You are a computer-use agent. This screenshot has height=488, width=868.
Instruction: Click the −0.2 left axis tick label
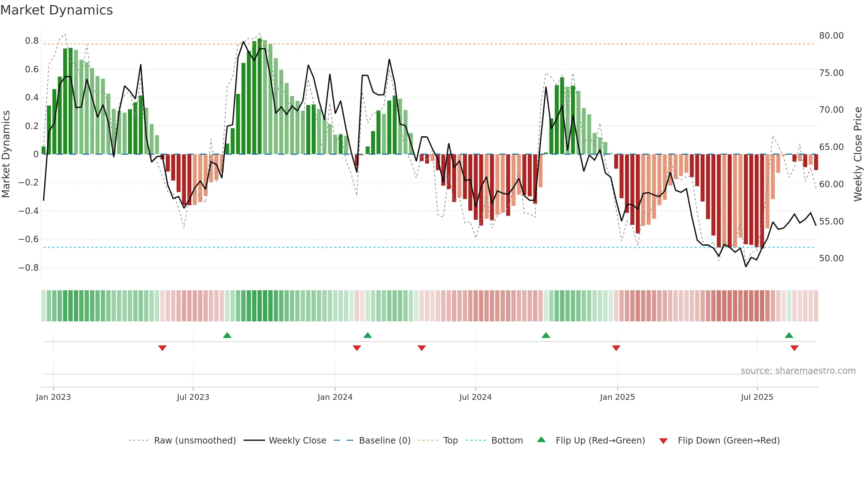coord(29,183)
